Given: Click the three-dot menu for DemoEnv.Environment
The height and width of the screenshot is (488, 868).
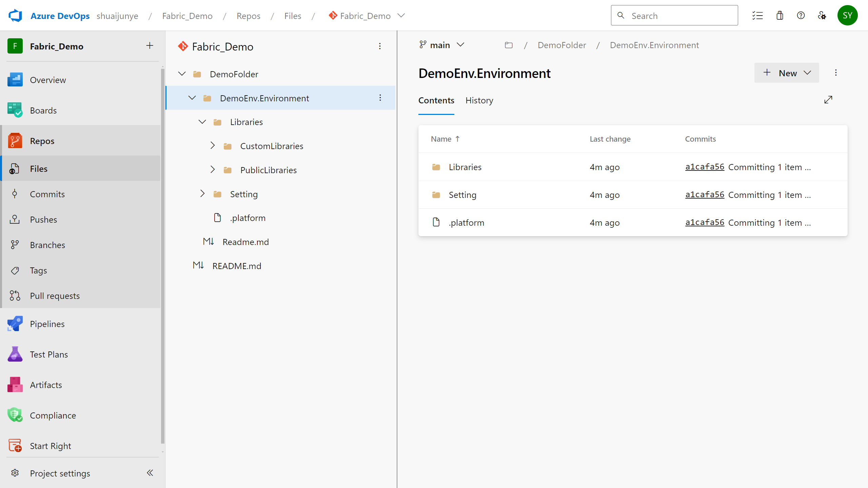Looking at the screenshot, I should 380,97.
